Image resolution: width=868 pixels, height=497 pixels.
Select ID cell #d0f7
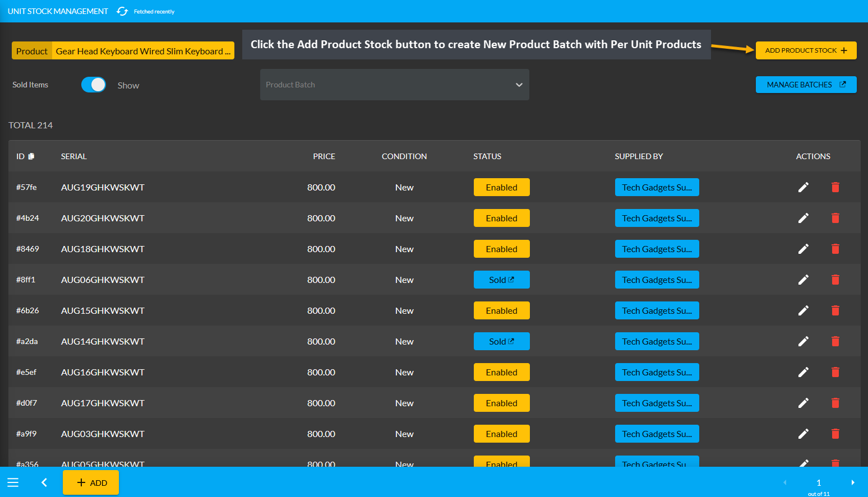26,403
